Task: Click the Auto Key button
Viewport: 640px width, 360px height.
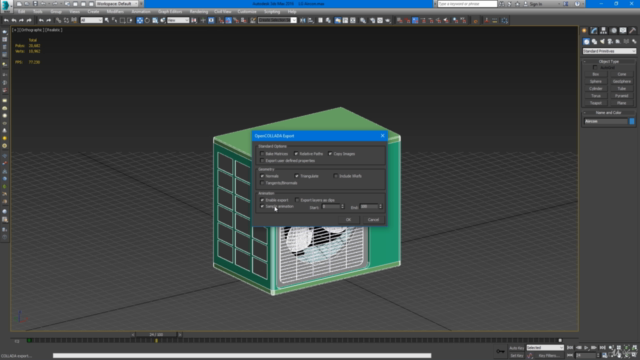Action: click(516, 348)
